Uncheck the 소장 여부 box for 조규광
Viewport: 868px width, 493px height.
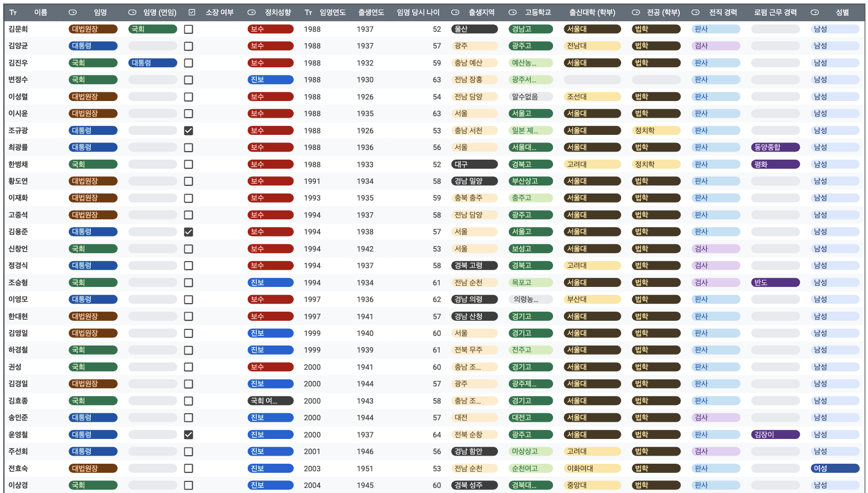tap(188, 130)
